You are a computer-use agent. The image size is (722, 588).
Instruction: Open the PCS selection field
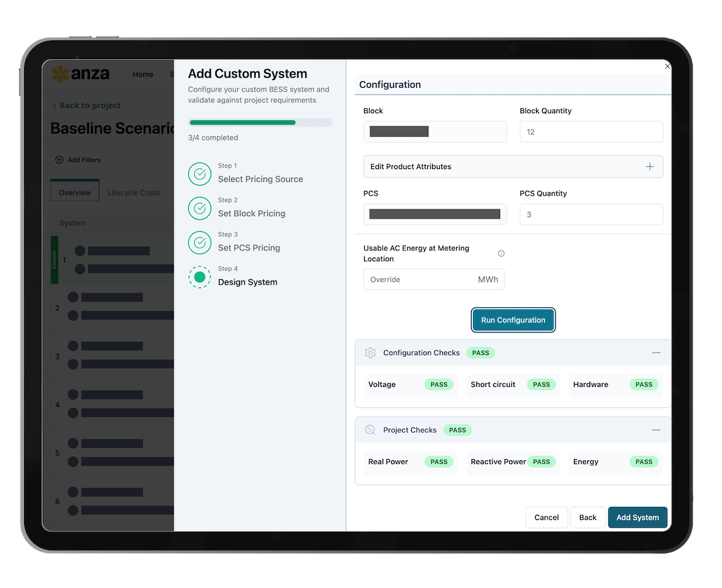click(x=434, y=214)
